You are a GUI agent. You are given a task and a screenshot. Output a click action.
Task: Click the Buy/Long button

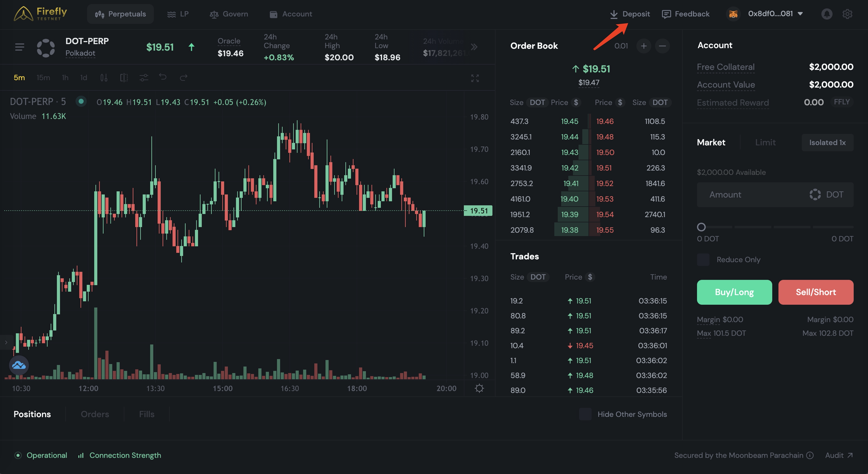[x=734, y=292]
